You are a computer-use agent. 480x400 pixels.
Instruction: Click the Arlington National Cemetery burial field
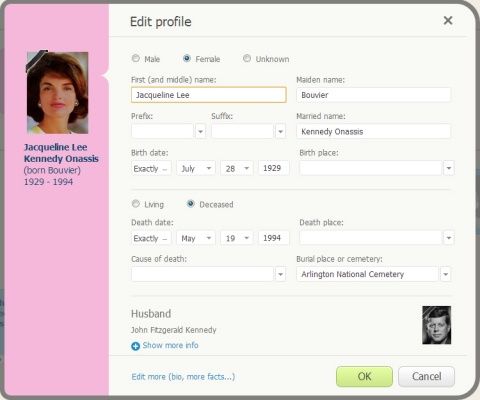tap(367, 274)
